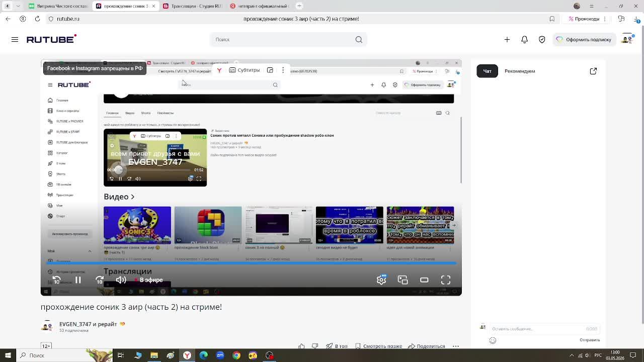
Task: Click the site protection icon before rutube.ru
Action: tap(51, 19)
